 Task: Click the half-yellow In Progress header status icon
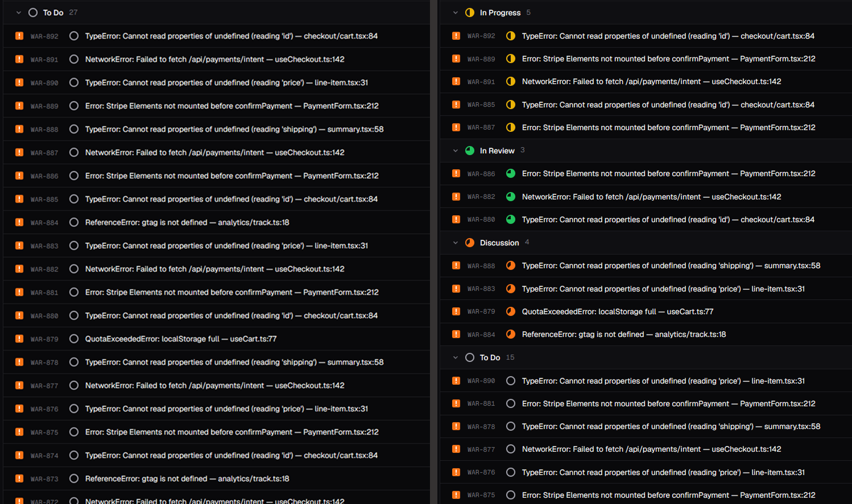click(470, 13)
